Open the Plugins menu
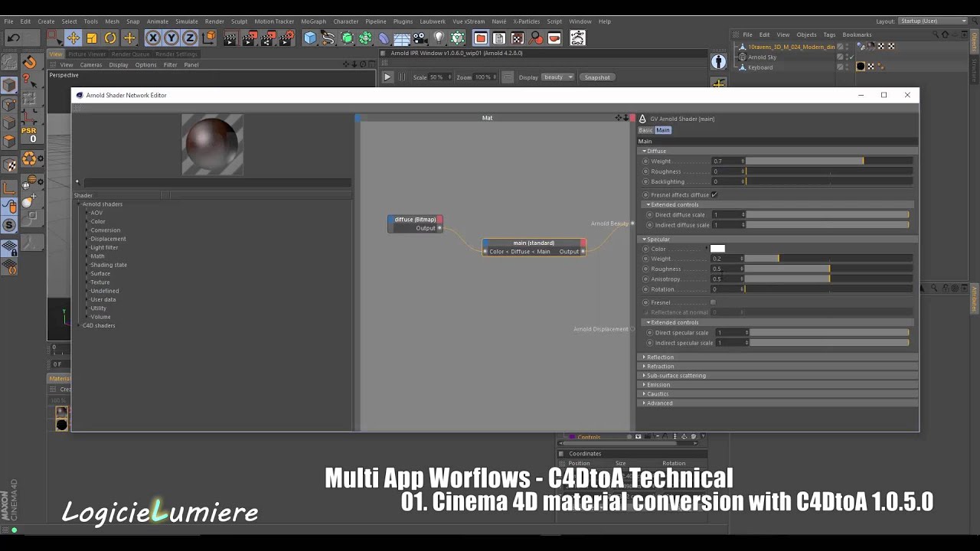Screen dimensions: 980x551 coord(403,21)
